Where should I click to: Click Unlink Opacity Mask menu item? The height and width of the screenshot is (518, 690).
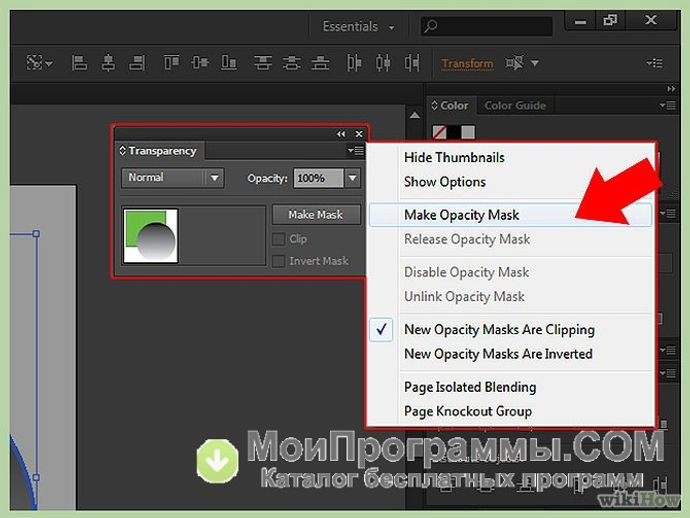click(x=464, y=296)
